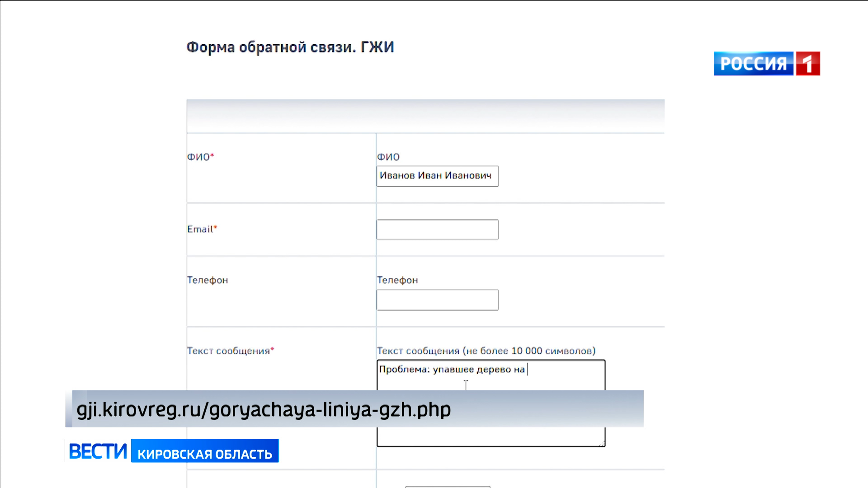Click partially visible button at form bottom
This screenshot has width=868, height=488.
click(x=448, y=487)
